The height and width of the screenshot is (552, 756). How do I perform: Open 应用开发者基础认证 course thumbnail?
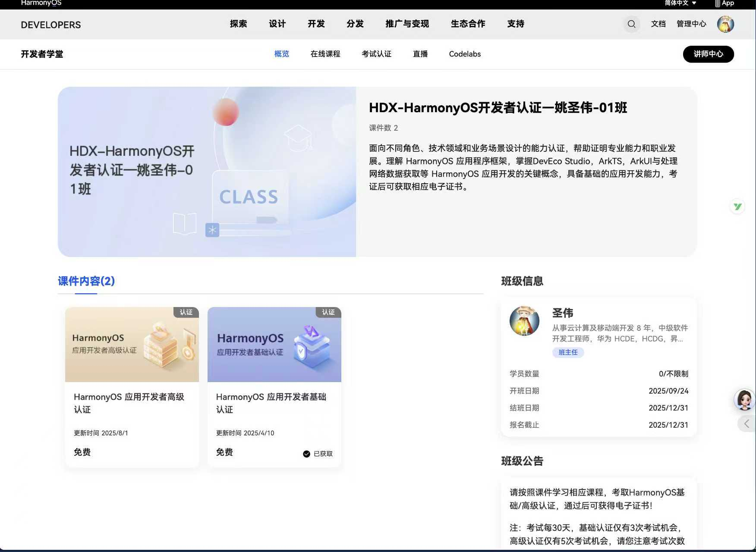(x=274, y=345)
